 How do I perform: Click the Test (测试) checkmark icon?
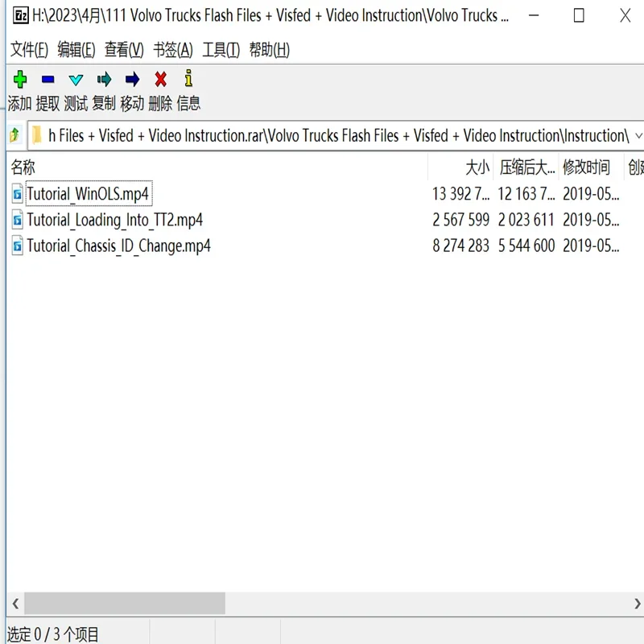click(76, 80)
